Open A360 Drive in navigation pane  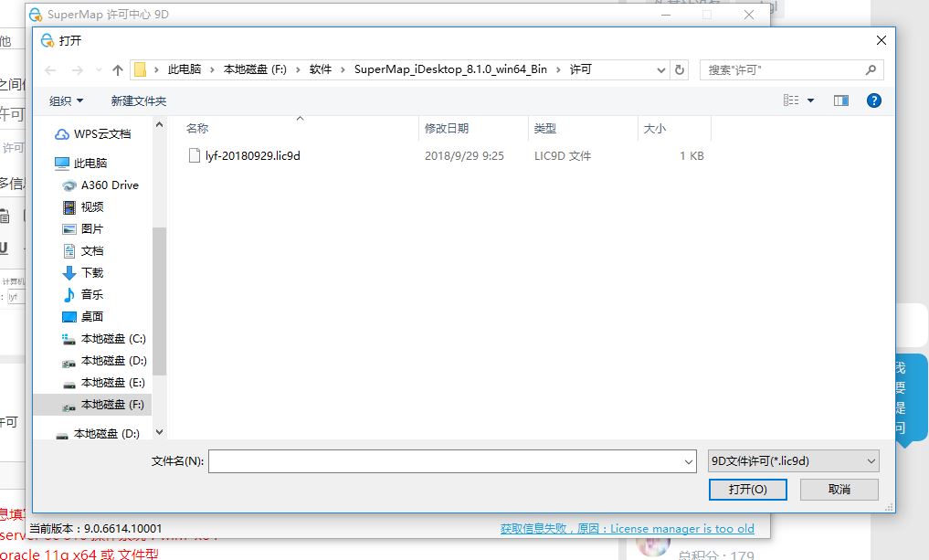coord(110,185)
